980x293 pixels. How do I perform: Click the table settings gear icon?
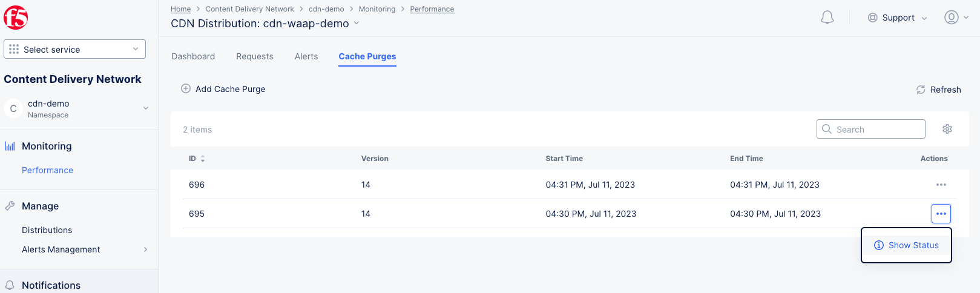click(947, 129)
